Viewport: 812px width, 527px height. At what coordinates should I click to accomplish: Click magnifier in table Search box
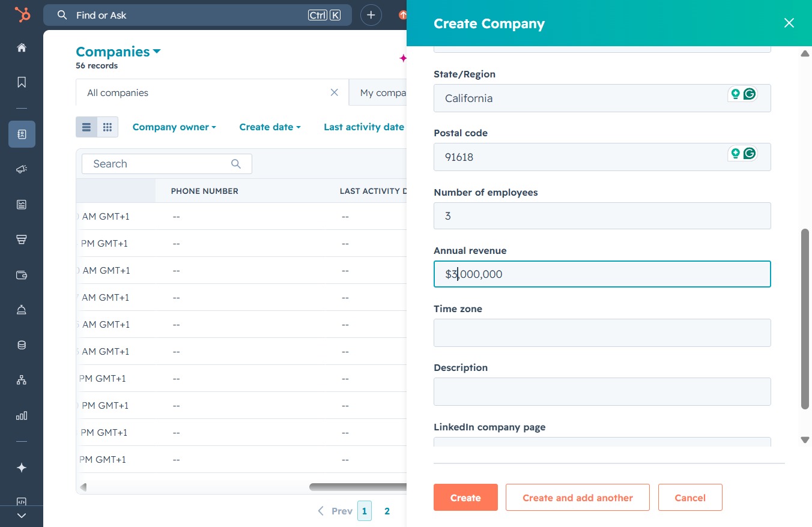click(x=236, y=164)
